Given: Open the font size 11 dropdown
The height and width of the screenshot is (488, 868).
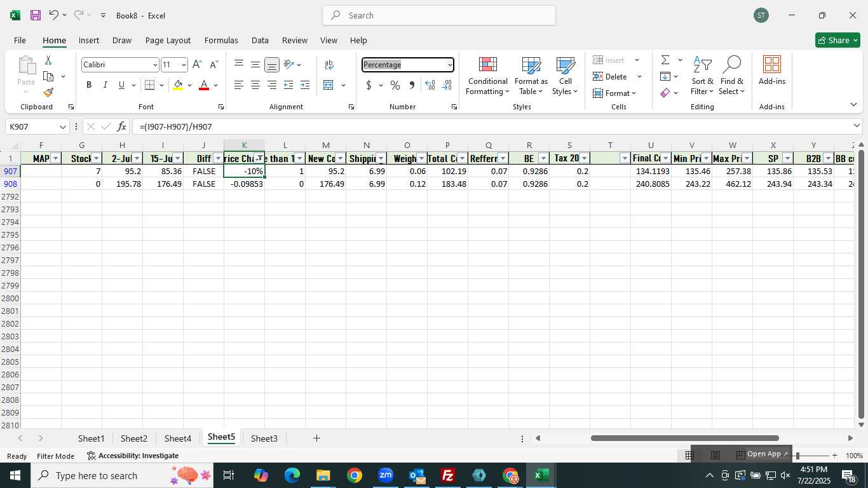Looking at the screenshot, I should 184,65.
